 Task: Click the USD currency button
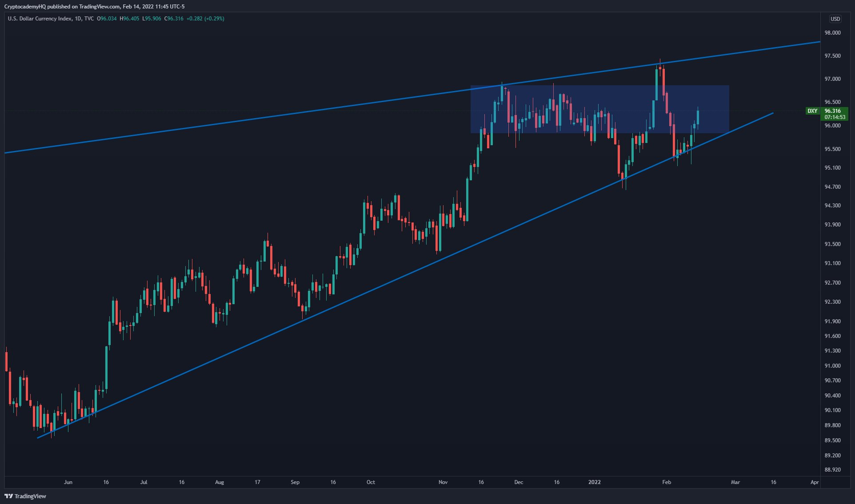pos(835,19)
